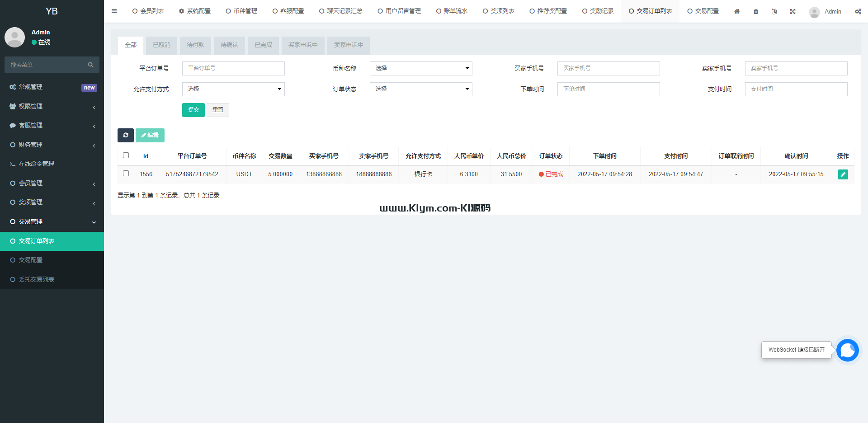
Task: Open the 聊天记录汇总 top tab
Action: point(341,11)
